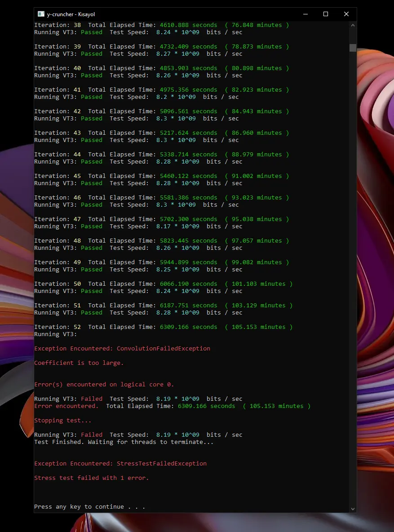
Task: Click the vertical scrollbar thumb
Action: click(x=353, y=48)
